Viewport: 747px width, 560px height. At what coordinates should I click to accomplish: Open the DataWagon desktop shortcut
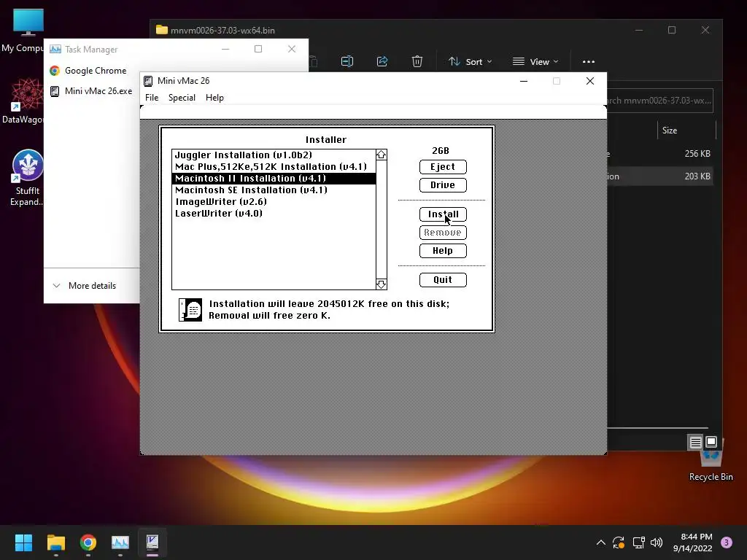coord(23,101)
